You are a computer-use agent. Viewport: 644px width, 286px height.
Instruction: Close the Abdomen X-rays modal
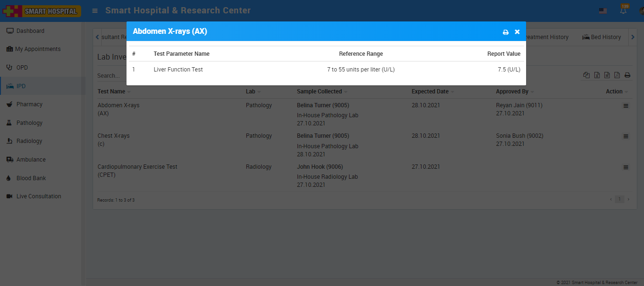coord(517,32)
